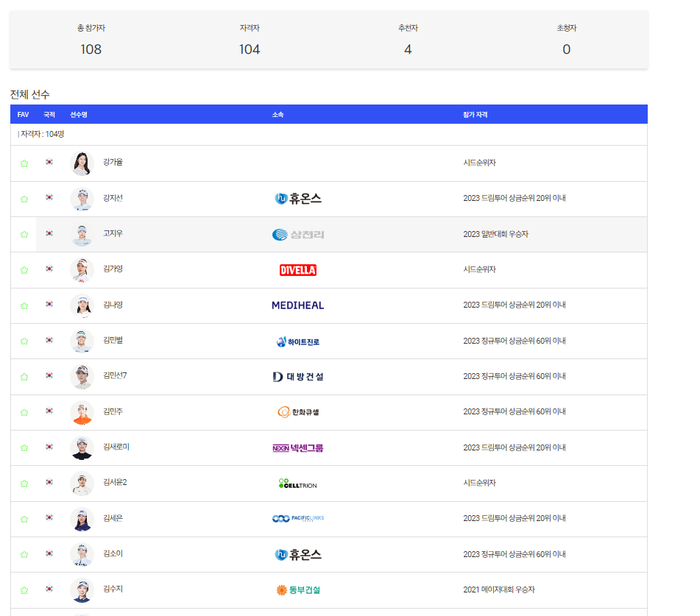
Task: Click the Korean flag in 김수지 row
Action: (x=49, y=589)
